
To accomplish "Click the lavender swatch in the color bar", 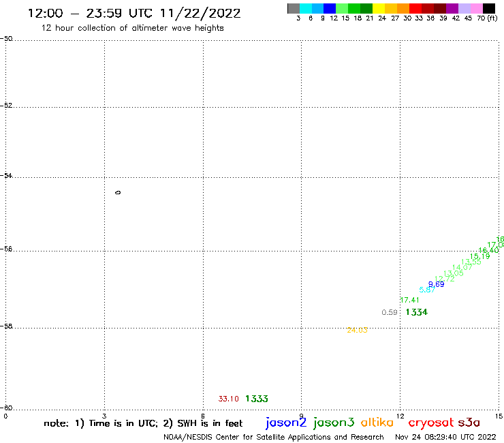I will 464,8.
